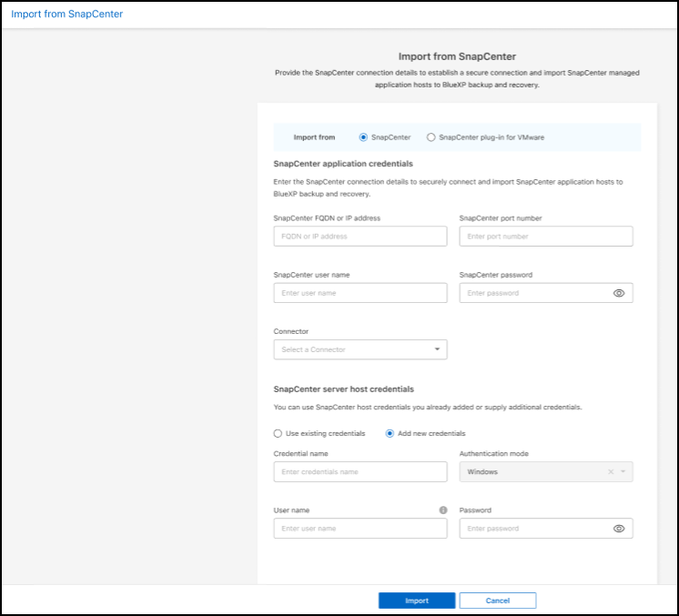Select Use existing credentials option
Viewport: 679px width, 616px height.
[278, 433]
